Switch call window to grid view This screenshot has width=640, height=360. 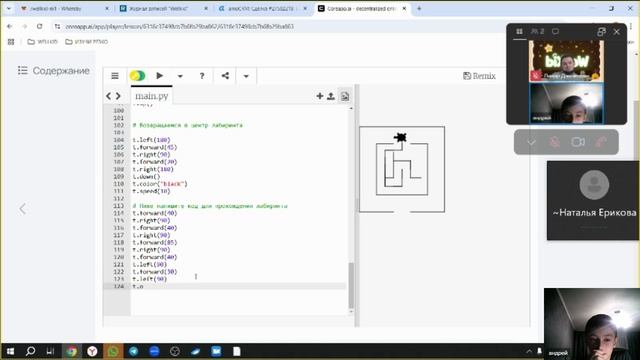coord(519,31)
